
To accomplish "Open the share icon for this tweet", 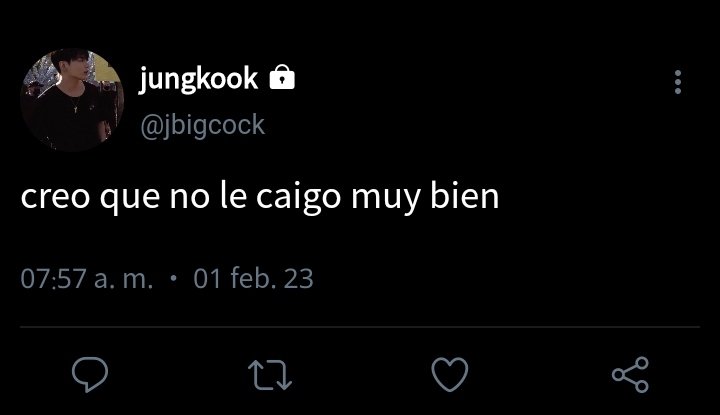I will [x=630, y=375].
